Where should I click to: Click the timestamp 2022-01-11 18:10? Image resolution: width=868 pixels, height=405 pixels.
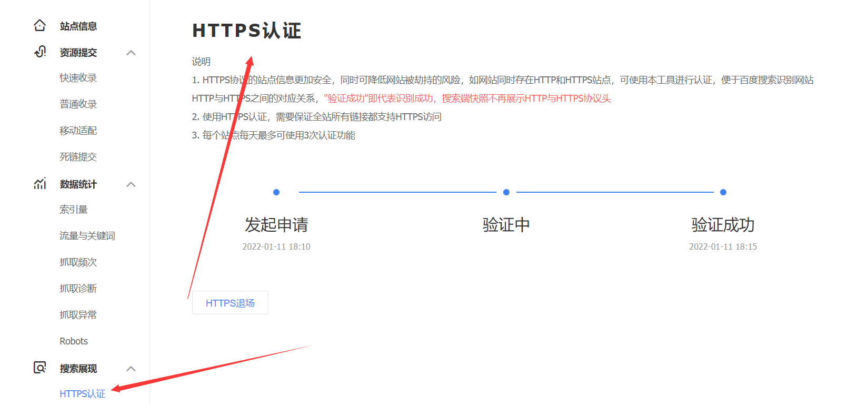point(276,246)
